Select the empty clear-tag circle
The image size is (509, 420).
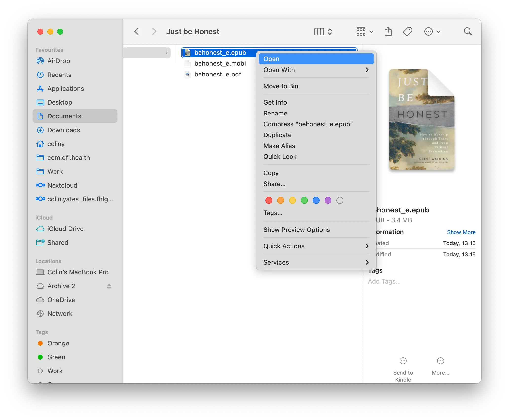tap(340, 200)
